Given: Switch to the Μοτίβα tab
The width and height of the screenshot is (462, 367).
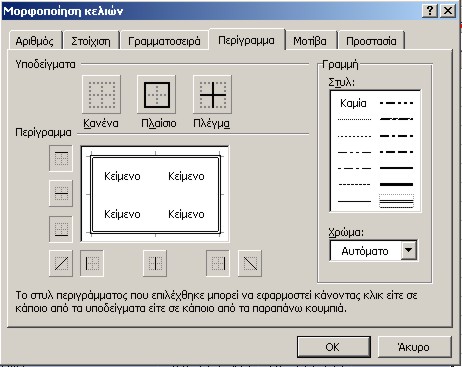Looking at the screenshot, I should [310, 41].
